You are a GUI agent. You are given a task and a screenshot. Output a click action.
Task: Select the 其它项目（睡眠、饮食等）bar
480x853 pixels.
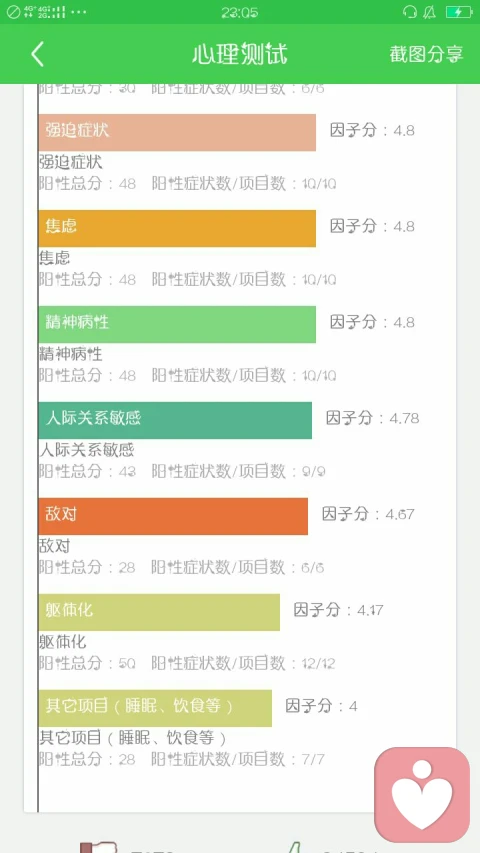155,708
